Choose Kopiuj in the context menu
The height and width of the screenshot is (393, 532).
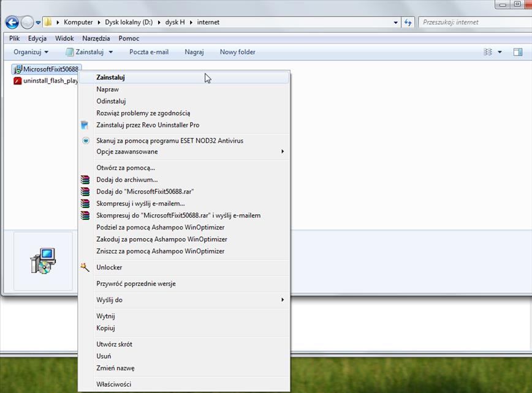184,328
